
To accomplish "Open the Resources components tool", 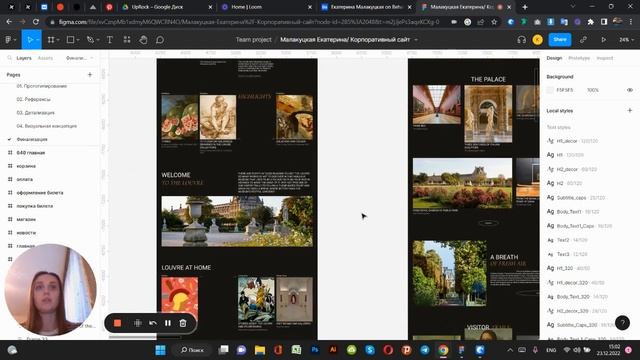I will point(127,40).
